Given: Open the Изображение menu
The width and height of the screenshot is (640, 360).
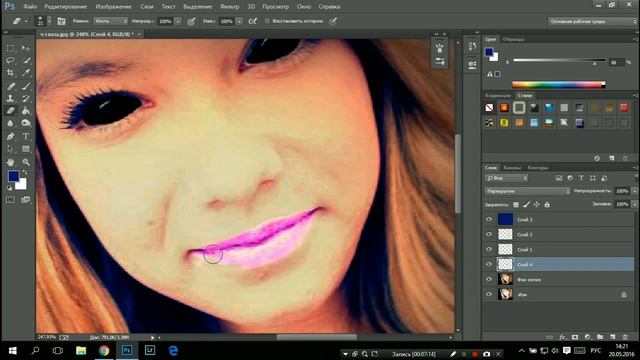Looking at the screenshot, I should point(113,7).
